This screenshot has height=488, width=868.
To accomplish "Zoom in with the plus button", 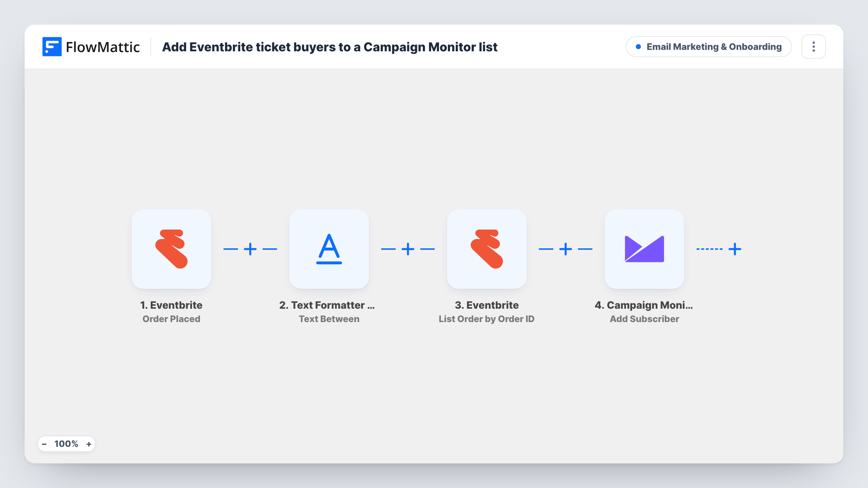I will [89, 444].
